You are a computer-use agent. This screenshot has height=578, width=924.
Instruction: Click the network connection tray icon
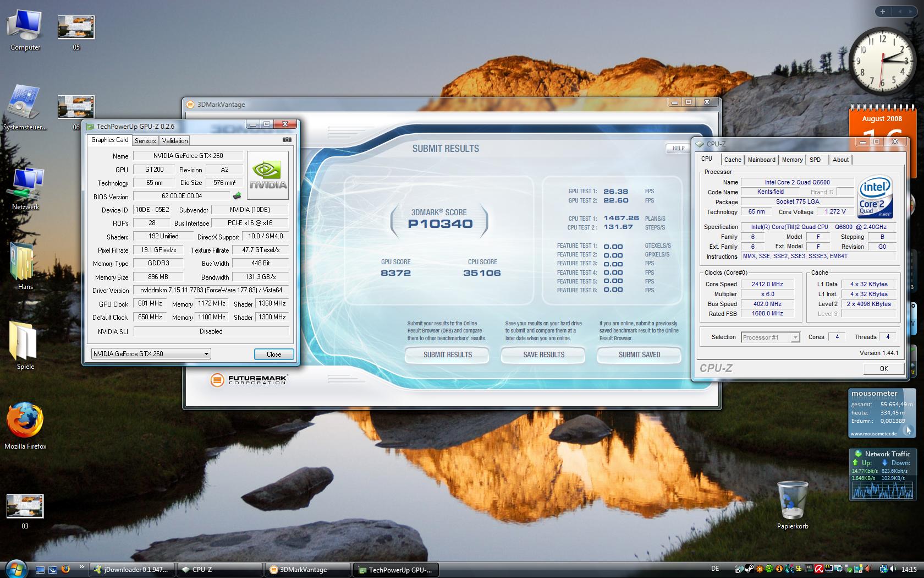883,569
